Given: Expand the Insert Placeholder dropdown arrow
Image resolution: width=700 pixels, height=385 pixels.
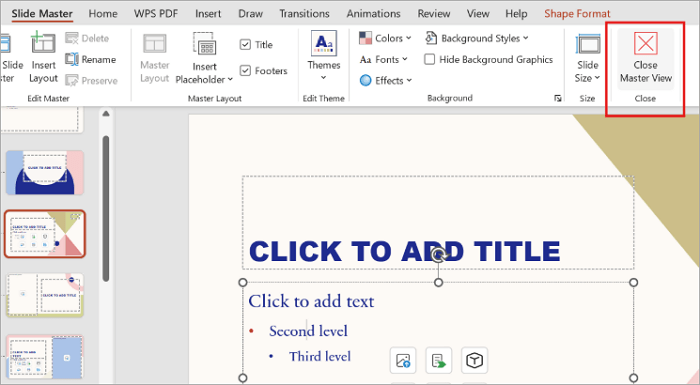Looking at the screenshot, I should (x=230, y=79).
